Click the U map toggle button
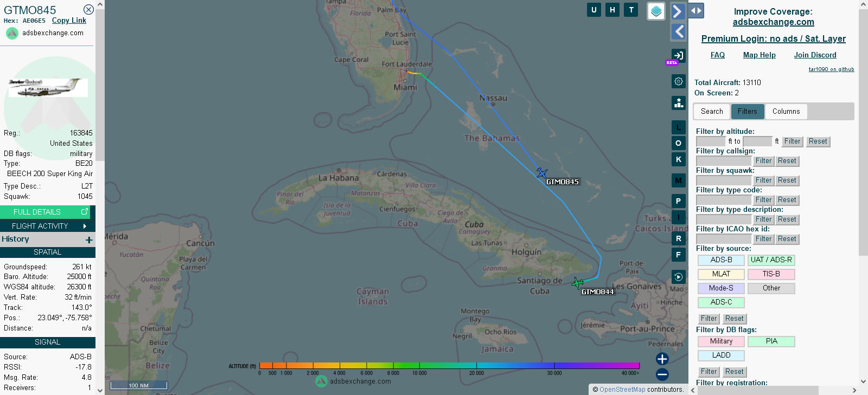The image size is (868, 395). (594, 10)
